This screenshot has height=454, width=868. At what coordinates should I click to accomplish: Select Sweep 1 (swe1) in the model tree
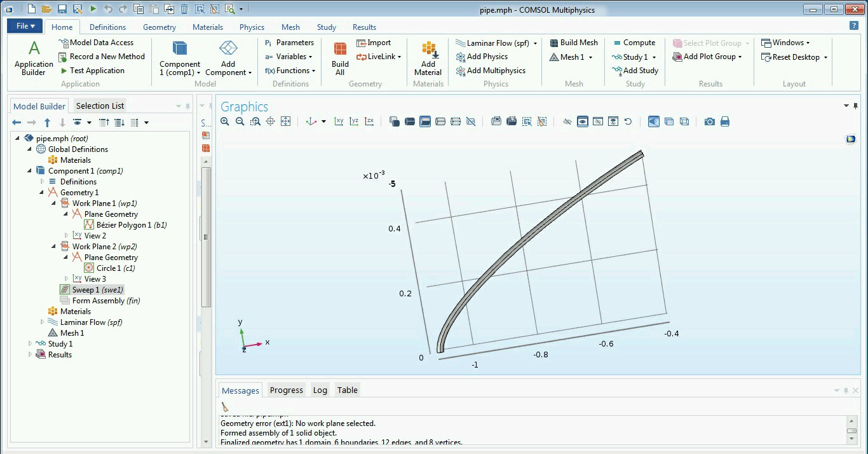click(97, 290)
